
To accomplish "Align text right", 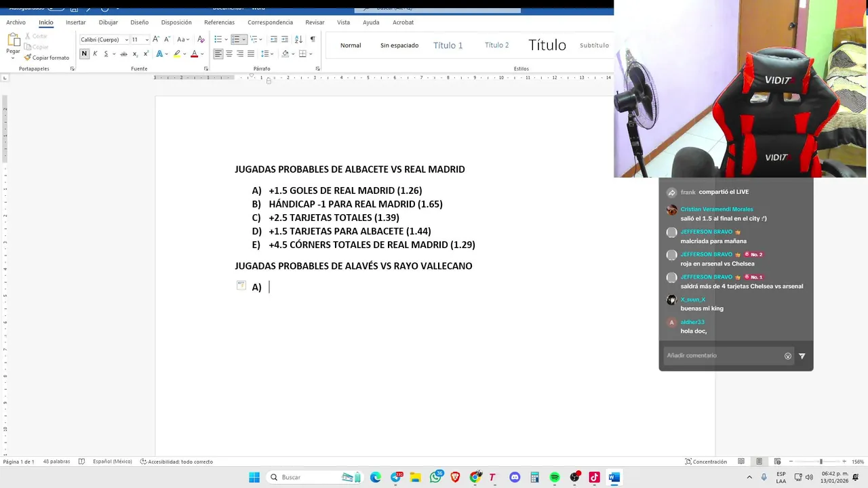I will tap(240, 54).
